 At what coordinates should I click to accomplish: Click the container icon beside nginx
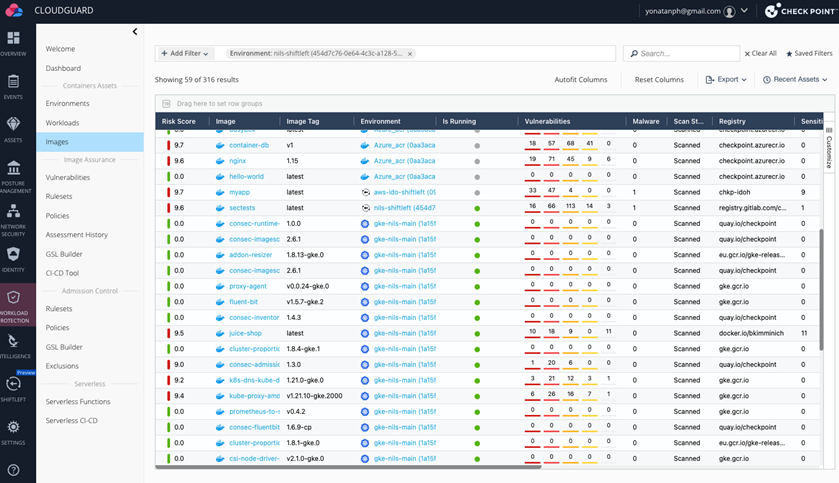tap(220, 161)
